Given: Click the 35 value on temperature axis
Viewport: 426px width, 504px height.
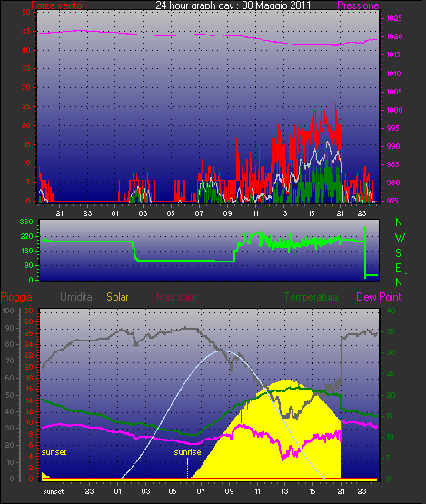Looking at the screenshot, I should 391,331.
